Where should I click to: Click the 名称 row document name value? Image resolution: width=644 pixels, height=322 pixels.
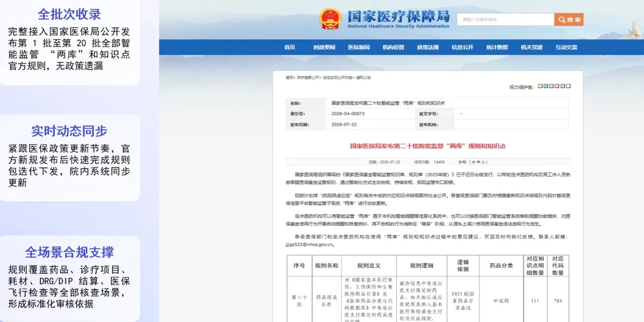pyautogui.click(x=388, y=103)
